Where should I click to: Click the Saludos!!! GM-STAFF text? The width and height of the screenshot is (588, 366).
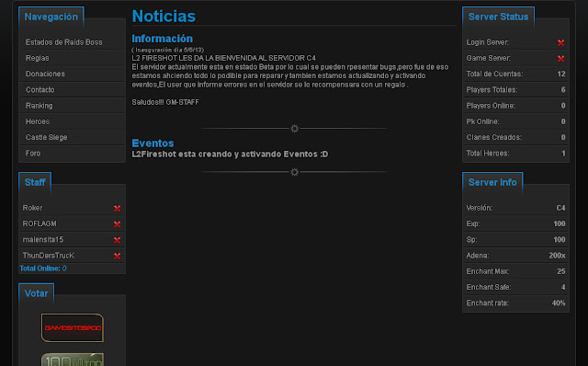(165, 102)
